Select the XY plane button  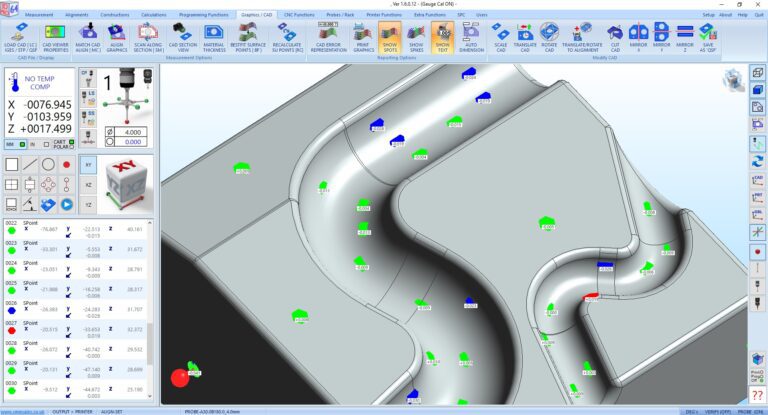tap(88, 165)
